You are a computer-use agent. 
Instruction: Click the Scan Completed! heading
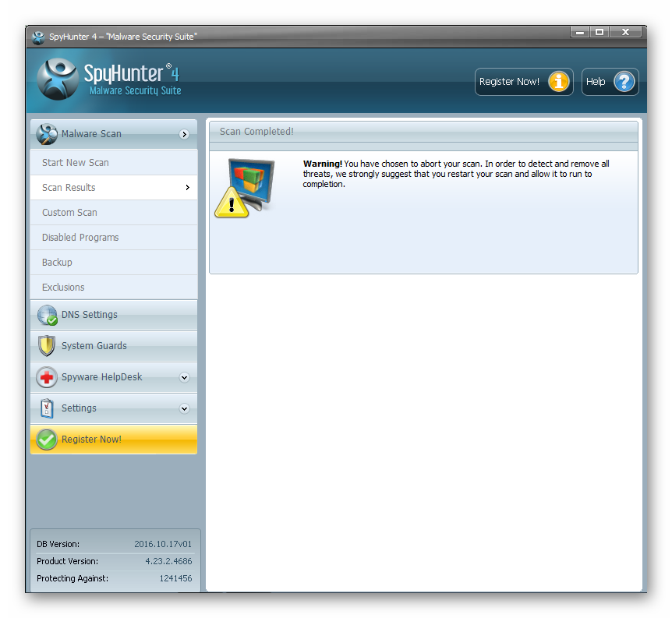coord(256,132)
